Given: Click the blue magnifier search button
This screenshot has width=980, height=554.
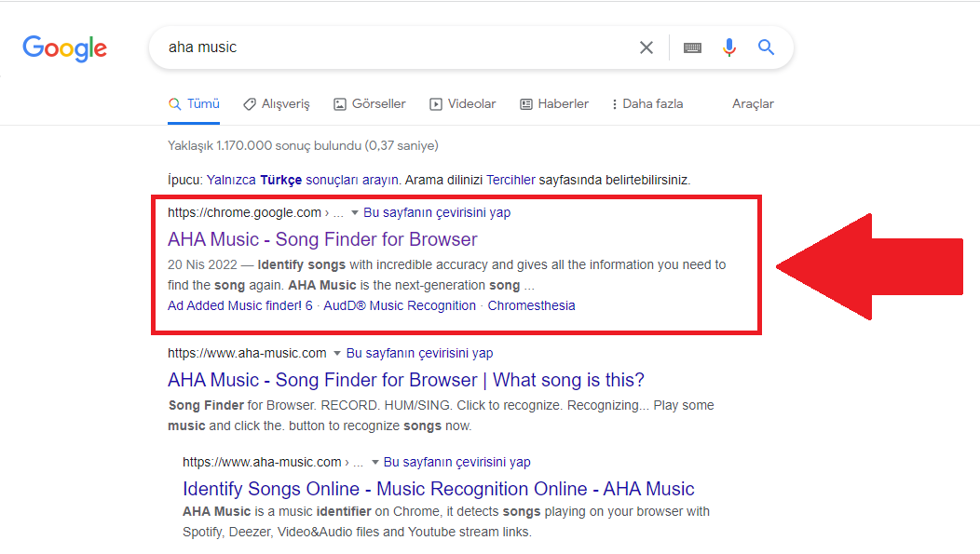Looking at the screenshot, I should [x=766, y=47].
